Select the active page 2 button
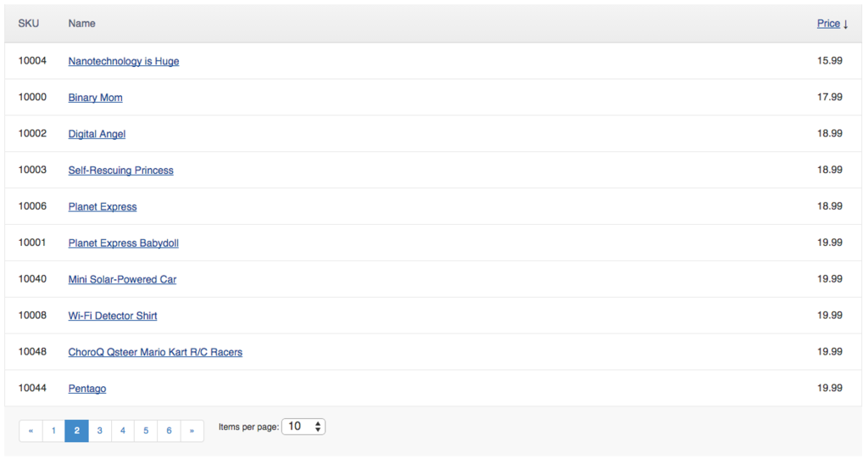Image resolution: width=868 pixels, height=459 pixels. click(x=76, y=431)
